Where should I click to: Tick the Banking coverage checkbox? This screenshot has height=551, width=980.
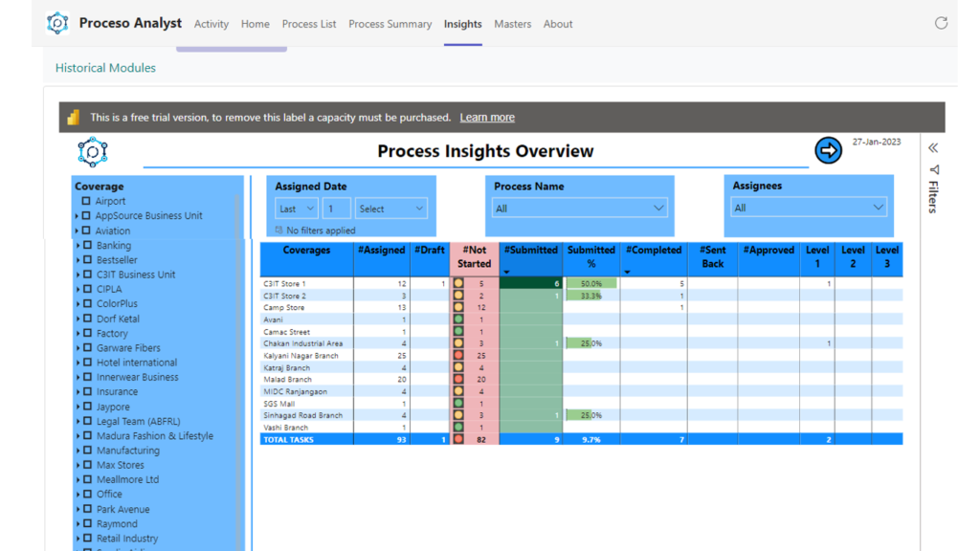tap(87, 246)
